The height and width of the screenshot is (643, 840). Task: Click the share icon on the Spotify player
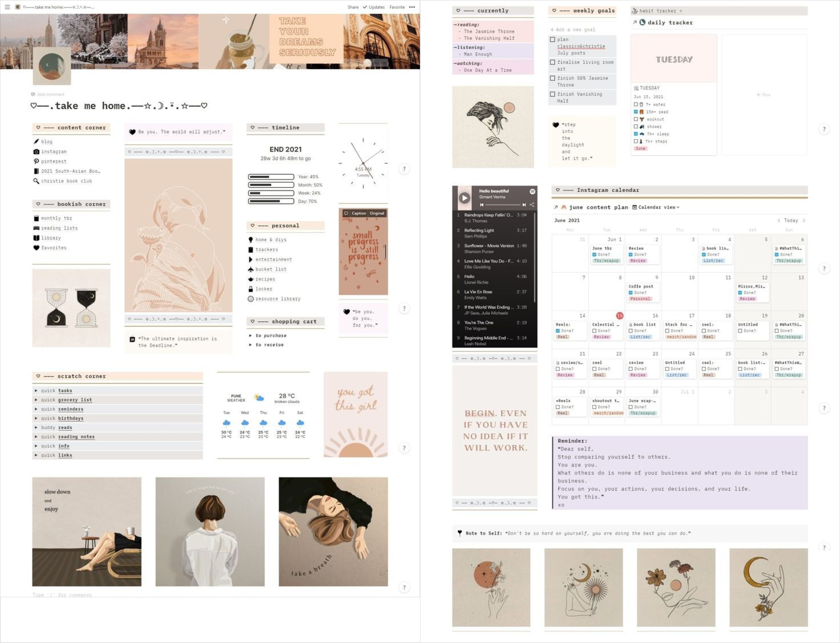click(532, 205)
